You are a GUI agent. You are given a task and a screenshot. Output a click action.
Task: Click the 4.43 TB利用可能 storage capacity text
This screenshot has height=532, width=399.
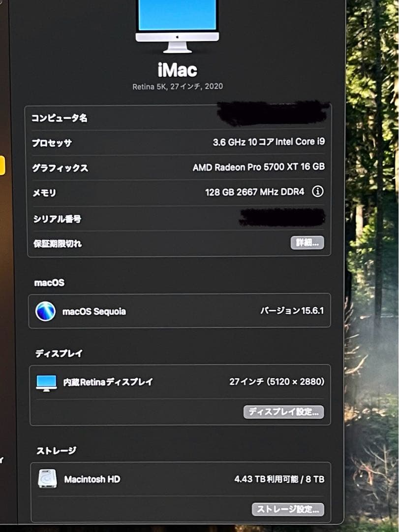(x=279, y=479)
